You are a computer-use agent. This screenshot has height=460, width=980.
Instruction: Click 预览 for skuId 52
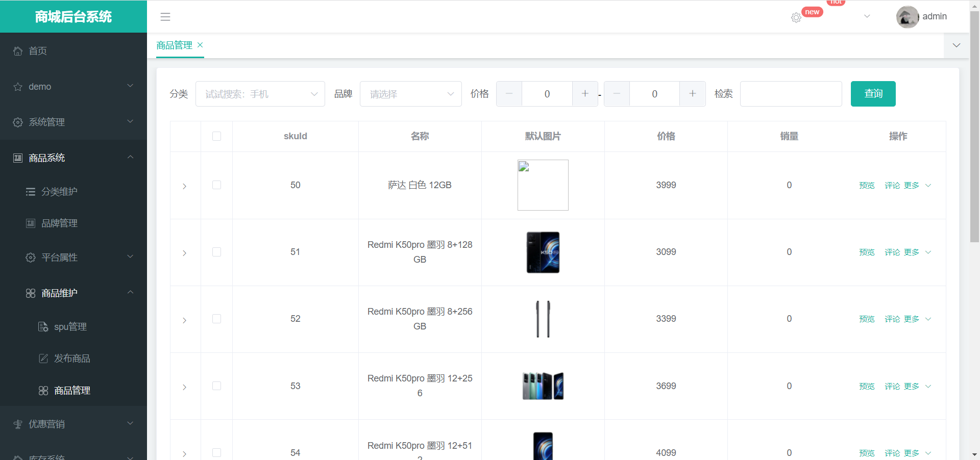867,319
